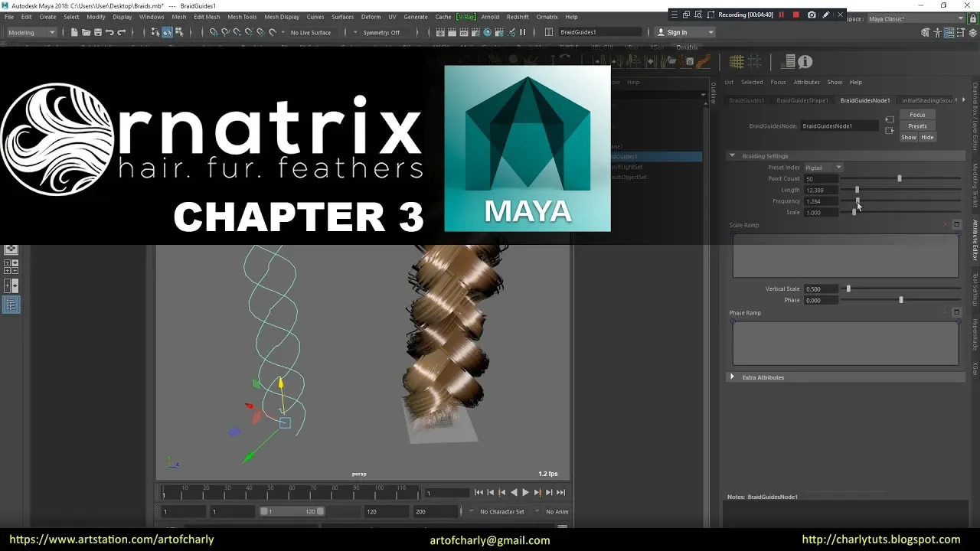The height and width of the screenshot is (551, 980).
Task: Adjust the Point Count slider handle
Action: [x=900, y=178]
